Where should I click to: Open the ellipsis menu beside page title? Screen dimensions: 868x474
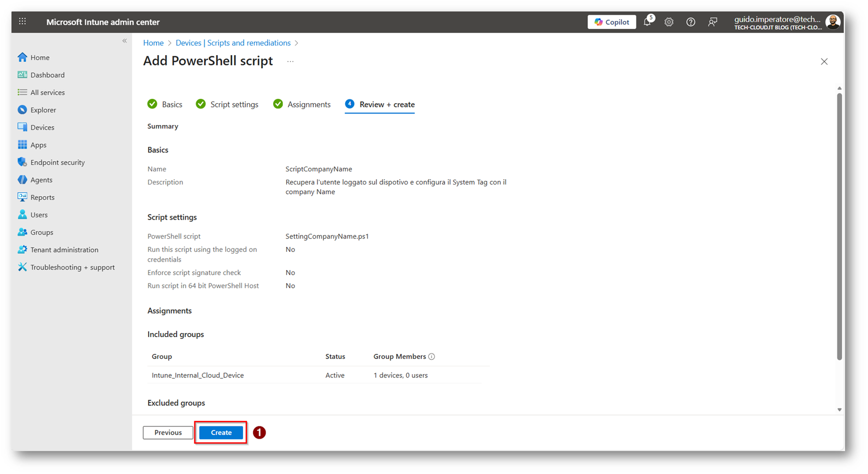coord(290,61)
